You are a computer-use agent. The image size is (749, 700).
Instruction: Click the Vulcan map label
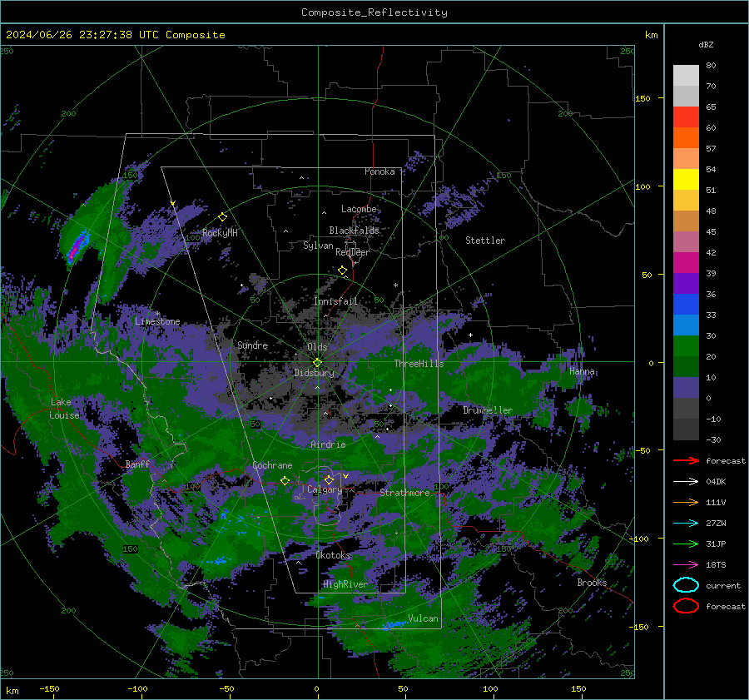tap(424, 618)
